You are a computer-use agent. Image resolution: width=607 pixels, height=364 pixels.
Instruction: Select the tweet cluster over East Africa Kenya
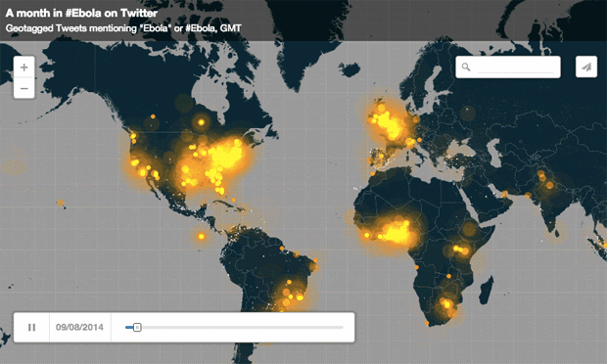(x=461, y=250)
